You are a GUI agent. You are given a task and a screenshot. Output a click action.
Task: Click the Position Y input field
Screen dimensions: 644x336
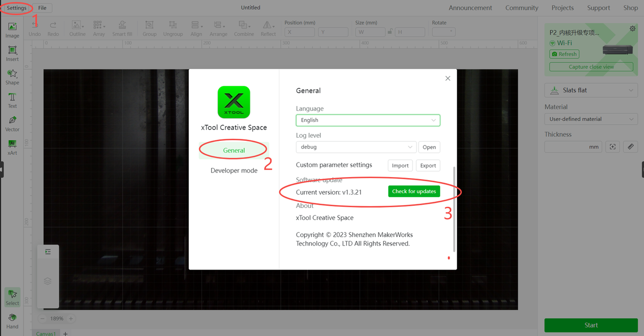[333, 32]
